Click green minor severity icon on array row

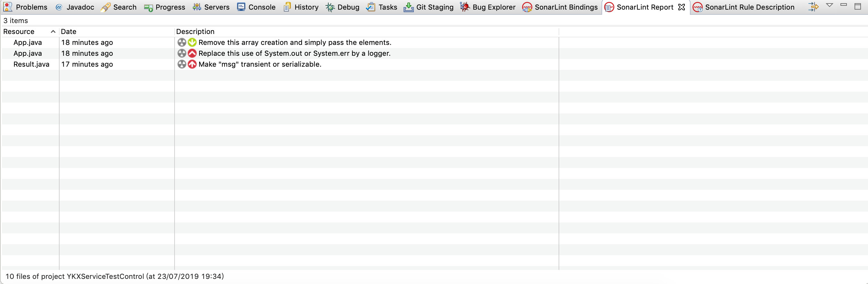(x=192, y=43)
